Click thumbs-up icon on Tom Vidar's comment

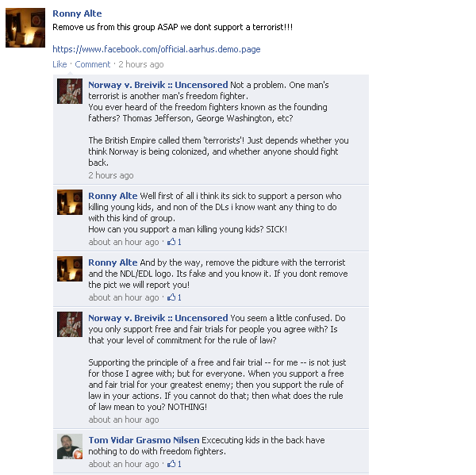point(171,463)
